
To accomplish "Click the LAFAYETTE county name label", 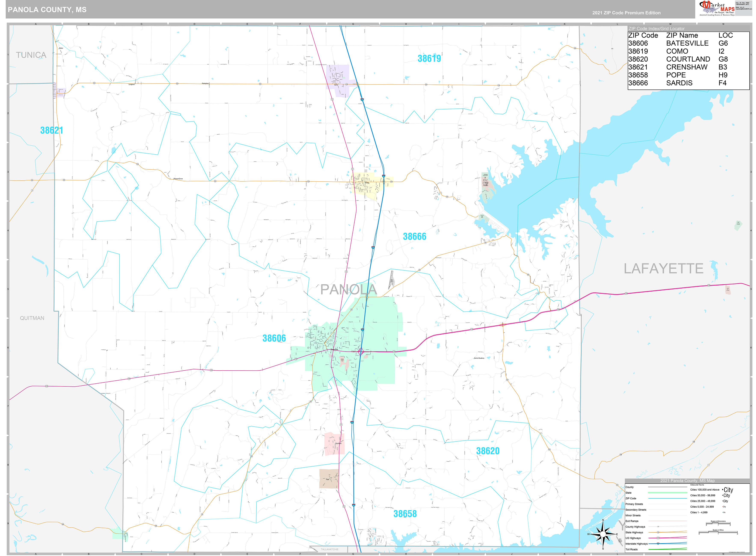I will (x=664, y=269).
